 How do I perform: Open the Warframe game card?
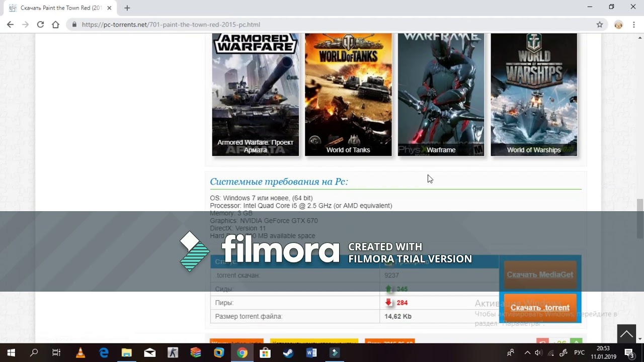pyautogui.click(x=441, y=95)
